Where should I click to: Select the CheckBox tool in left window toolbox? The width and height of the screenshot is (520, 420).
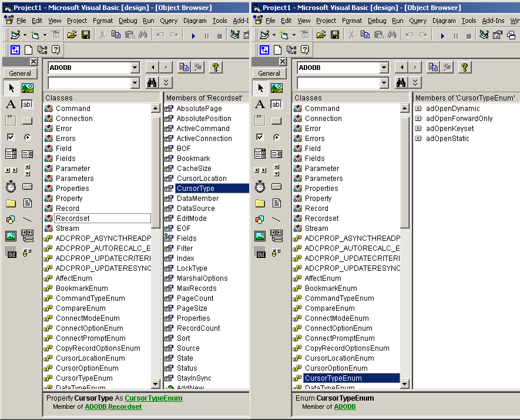coord(11,137)
